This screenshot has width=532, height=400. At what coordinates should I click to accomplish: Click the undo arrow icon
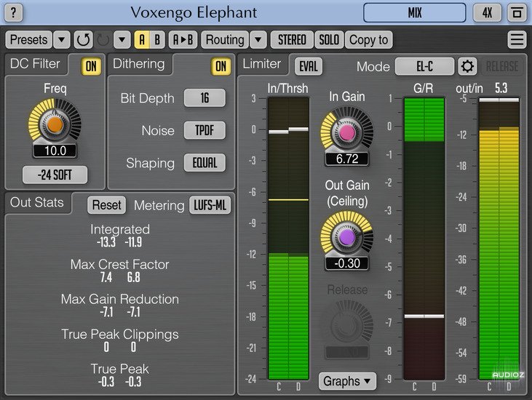point(83,40)
